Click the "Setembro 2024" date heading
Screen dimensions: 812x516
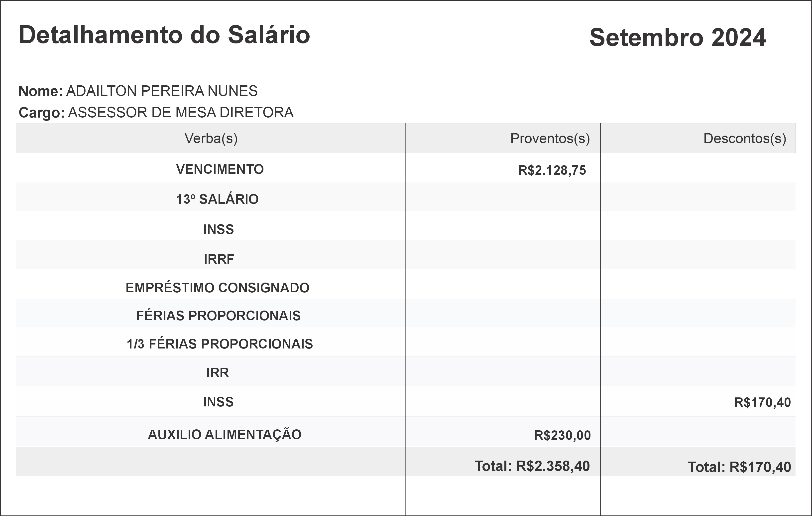pos(678,38)
